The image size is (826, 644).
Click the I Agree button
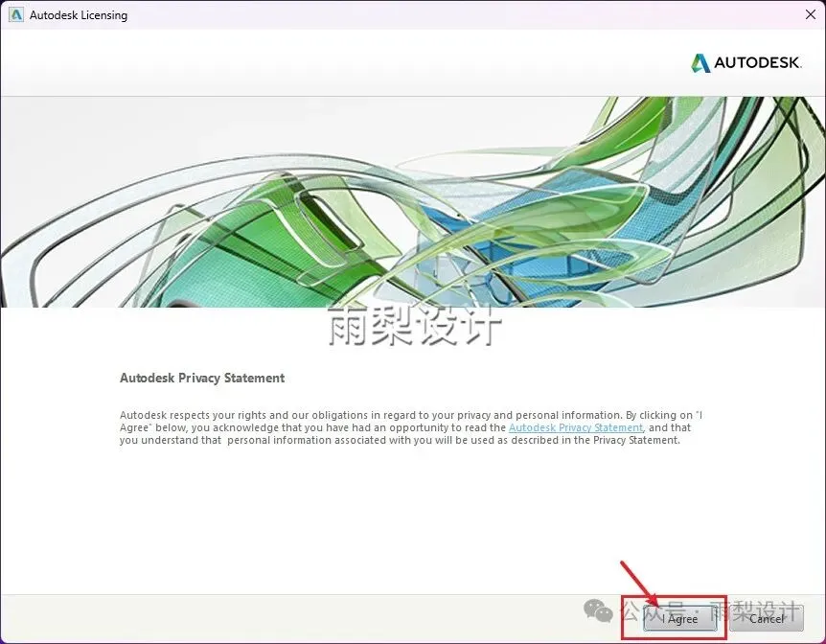click(x=679, y=618)
